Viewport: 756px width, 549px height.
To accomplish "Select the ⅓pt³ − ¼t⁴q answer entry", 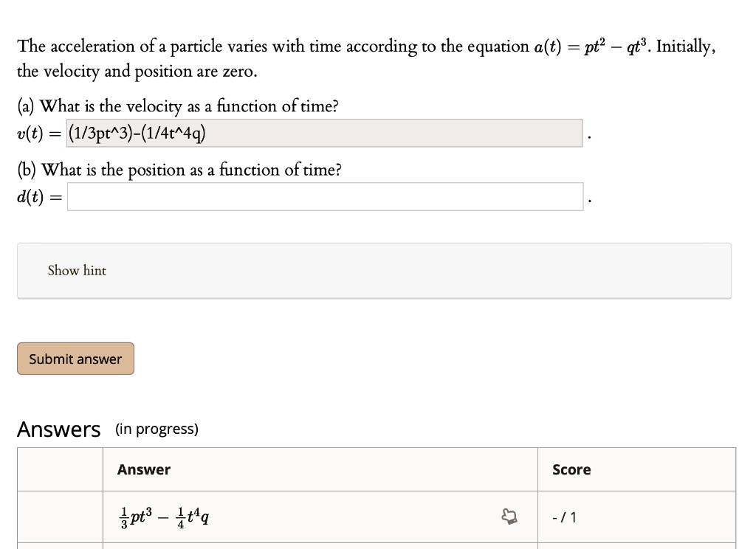I will tap(163, 517).
